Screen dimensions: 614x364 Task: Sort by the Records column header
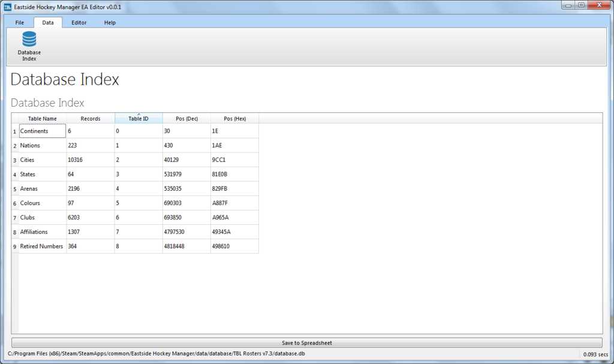pos(91,118)
